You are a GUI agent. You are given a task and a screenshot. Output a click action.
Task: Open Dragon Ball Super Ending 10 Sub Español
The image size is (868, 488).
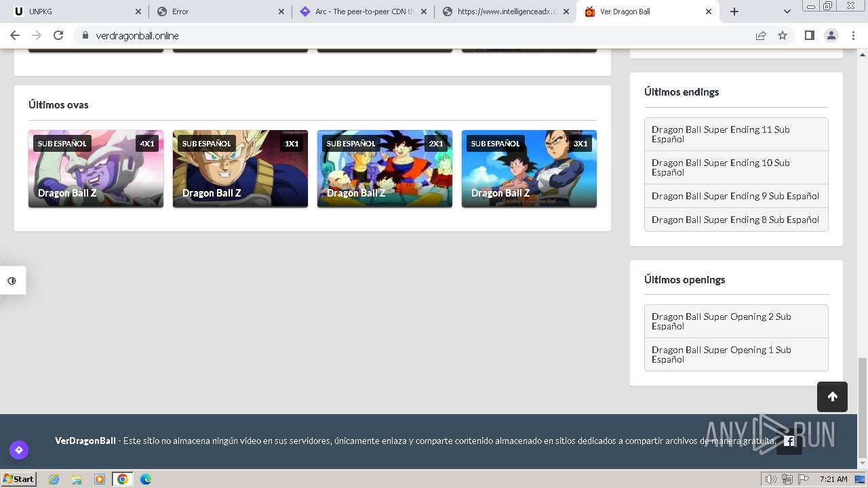736,167
